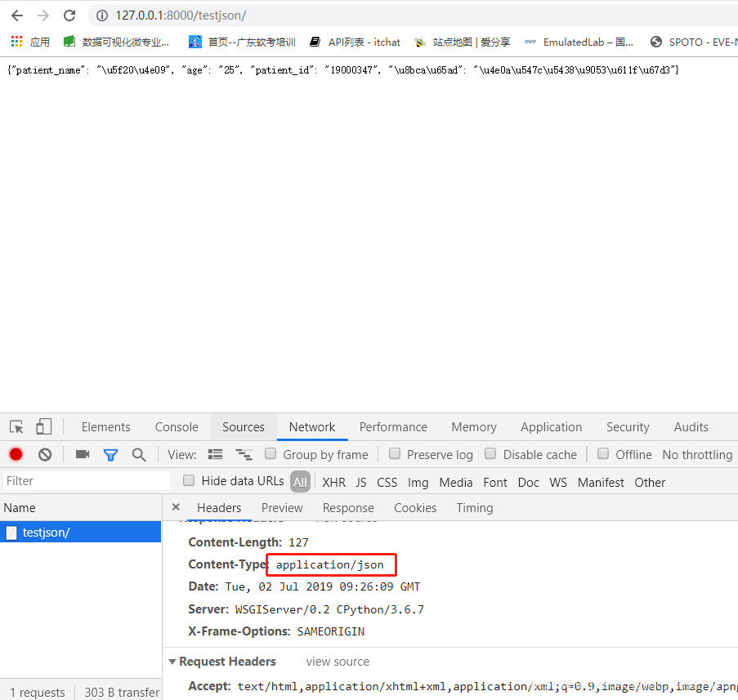Screen dimensions: 738x700
Task: Open the No throttling dropdown
Action: click(x=696, y=454)
